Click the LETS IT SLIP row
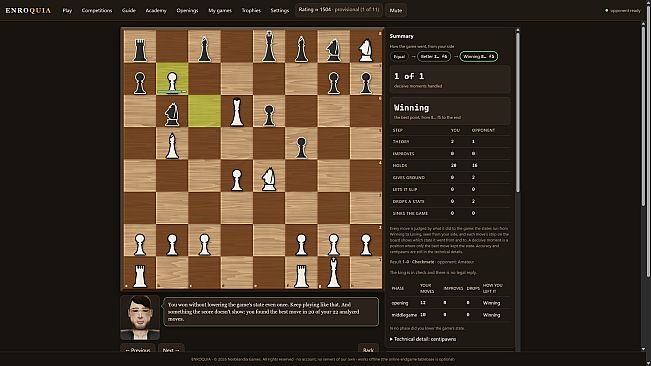This screenshot has width=651, height=366. tap(450, 189)
